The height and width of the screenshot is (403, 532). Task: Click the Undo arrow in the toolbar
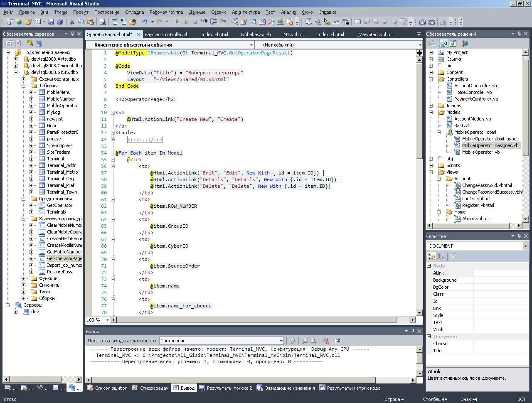pos(145,22)
